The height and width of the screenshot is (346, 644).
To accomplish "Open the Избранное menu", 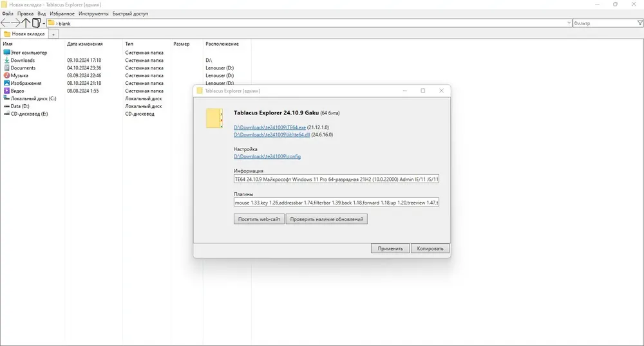I will tap(62, 14).
